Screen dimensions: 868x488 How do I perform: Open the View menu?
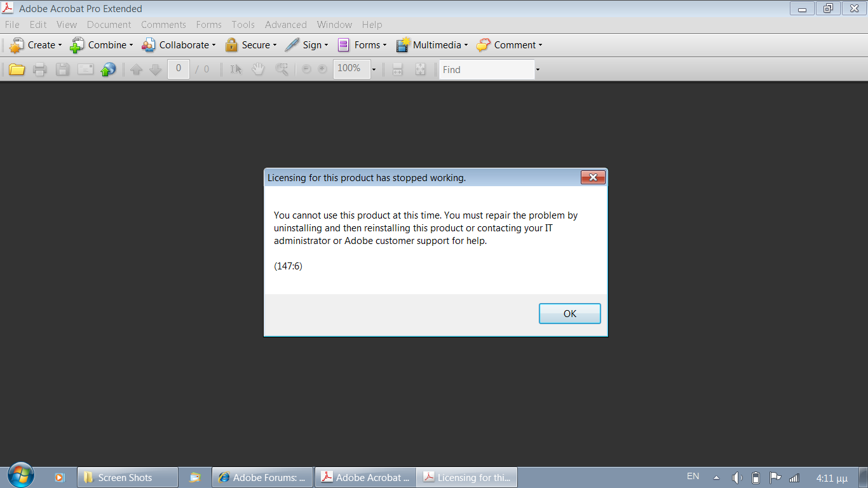[x=67, y=25]
